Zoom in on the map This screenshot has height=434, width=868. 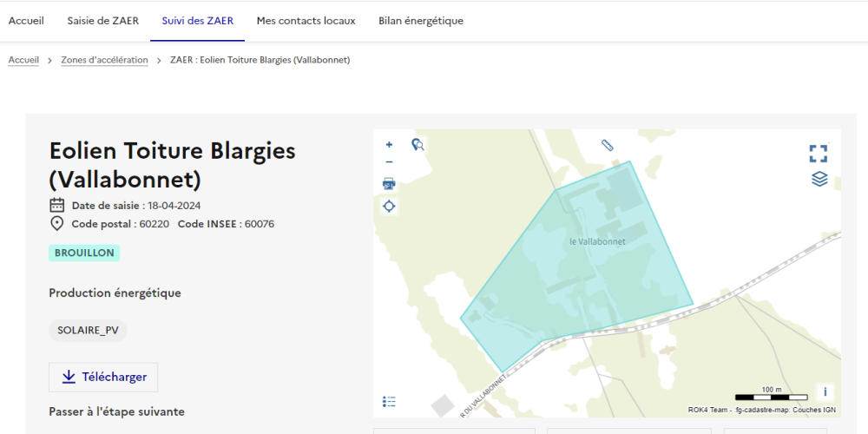[x=389, y=145]
